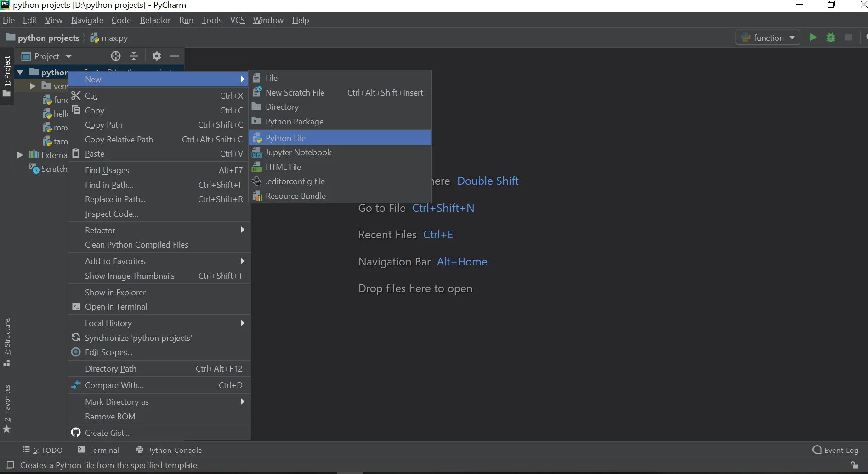Choose Inspect Code option
The height and width of the screenshot is (474, 868).
(x=159, y=214)
